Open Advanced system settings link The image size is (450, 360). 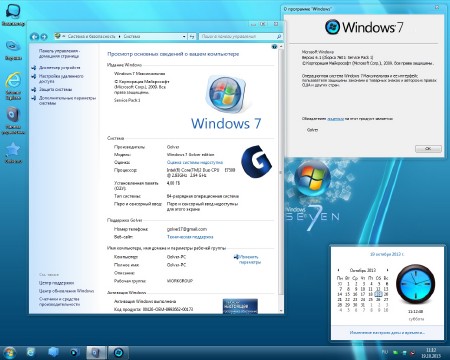(x=67, y=100)
